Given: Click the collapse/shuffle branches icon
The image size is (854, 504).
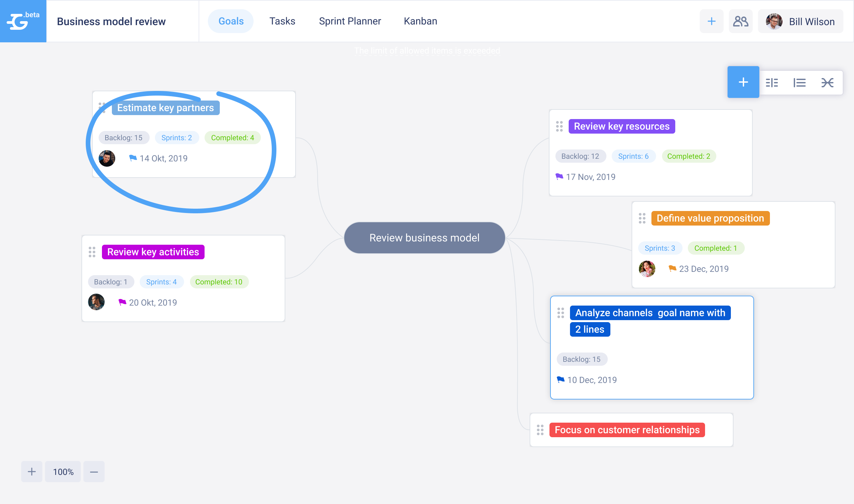Looking at the screenshot, I should pyautogui.click(x=827, y=83).
